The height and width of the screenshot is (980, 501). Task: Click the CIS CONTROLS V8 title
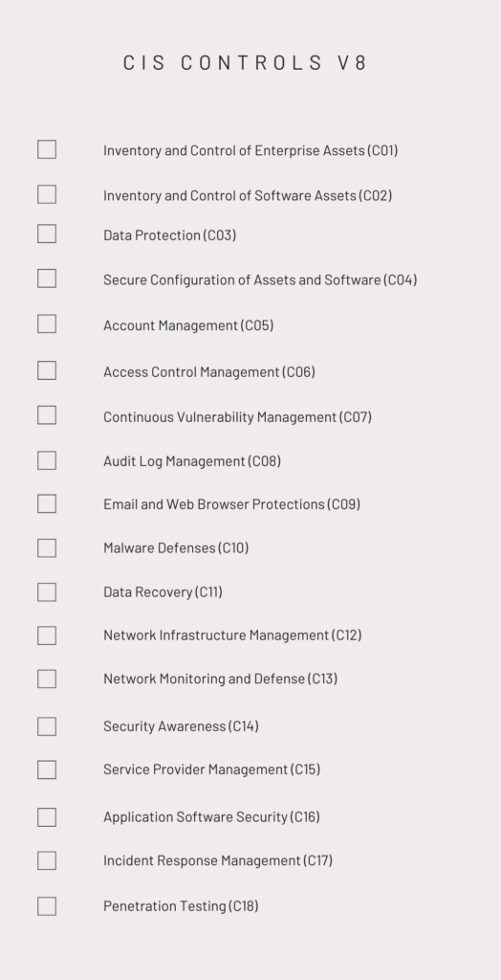[245, 62]
